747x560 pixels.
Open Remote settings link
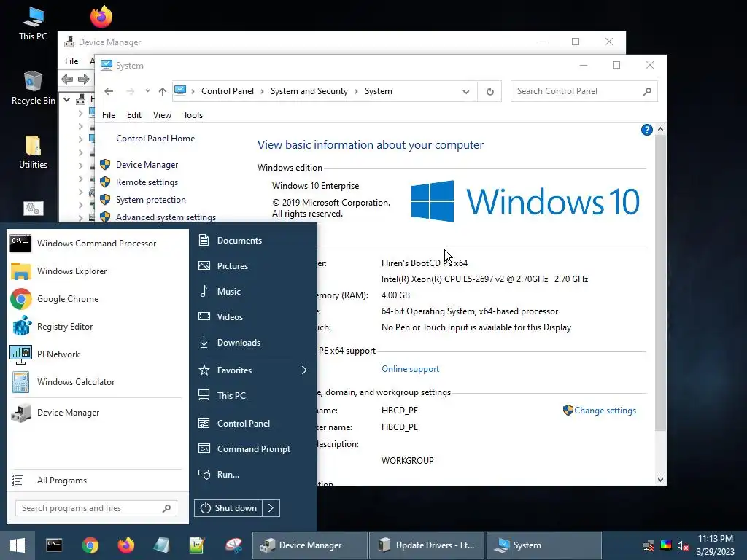point(147,182)
